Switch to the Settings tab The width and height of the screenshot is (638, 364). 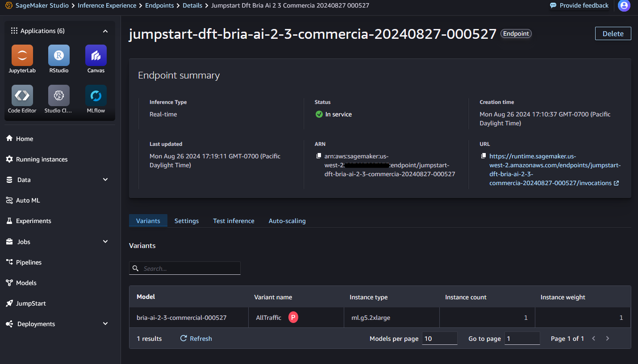pyautogui.click(x=187, y=221)
